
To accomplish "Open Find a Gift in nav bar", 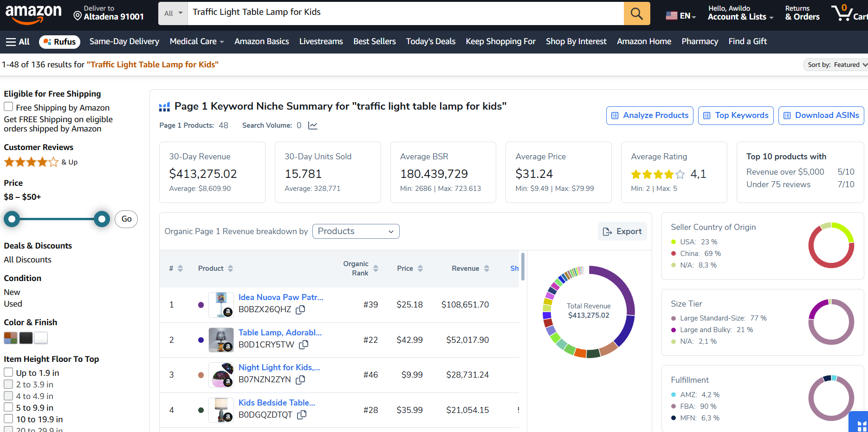I will (x=748, y=42).
